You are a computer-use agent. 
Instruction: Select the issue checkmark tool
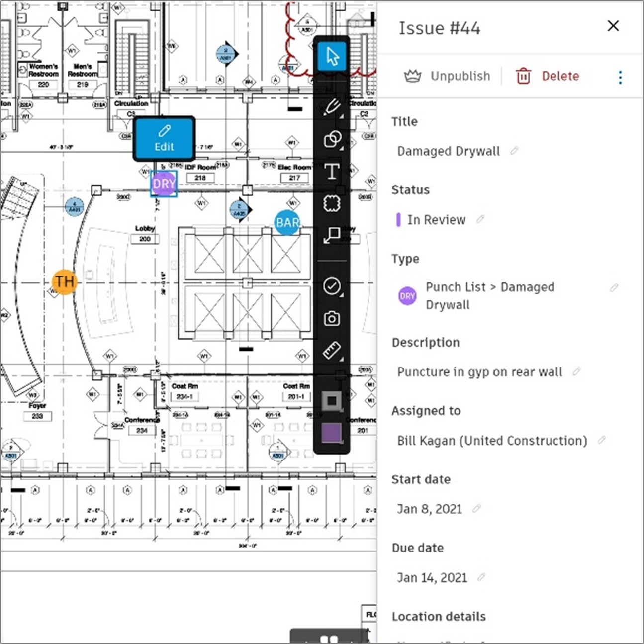(331, 287)
